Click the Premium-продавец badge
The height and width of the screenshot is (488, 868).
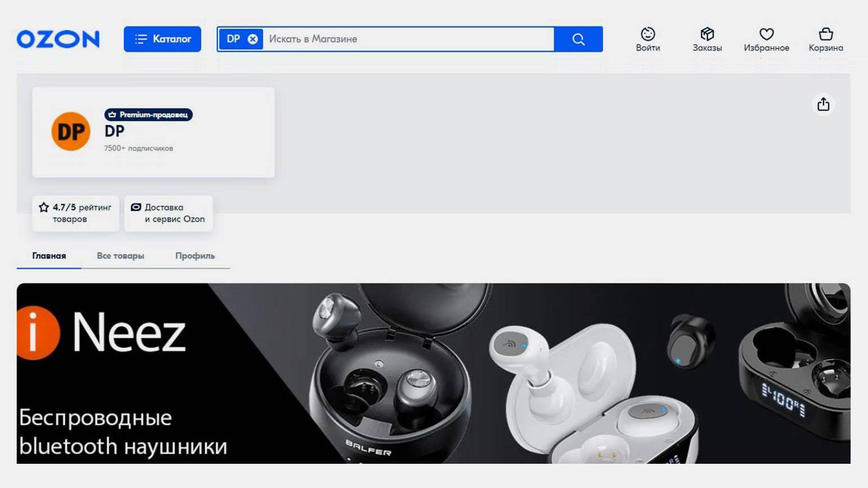148,114
